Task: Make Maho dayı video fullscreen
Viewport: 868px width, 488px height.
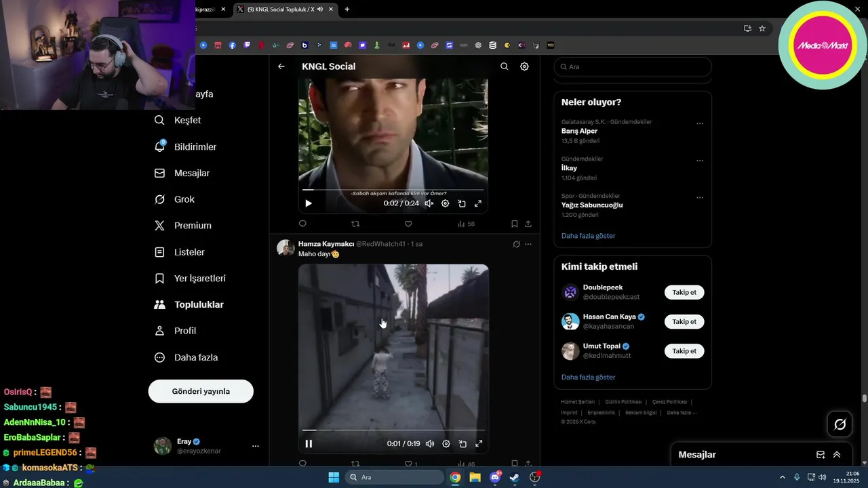Action: click(x=479, y=444)
